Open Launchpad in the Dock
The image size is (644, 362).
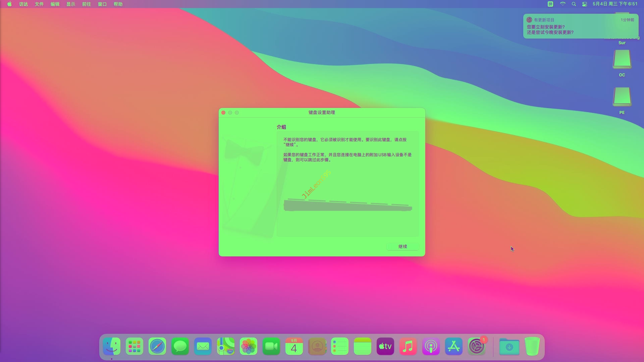[134, 346]
